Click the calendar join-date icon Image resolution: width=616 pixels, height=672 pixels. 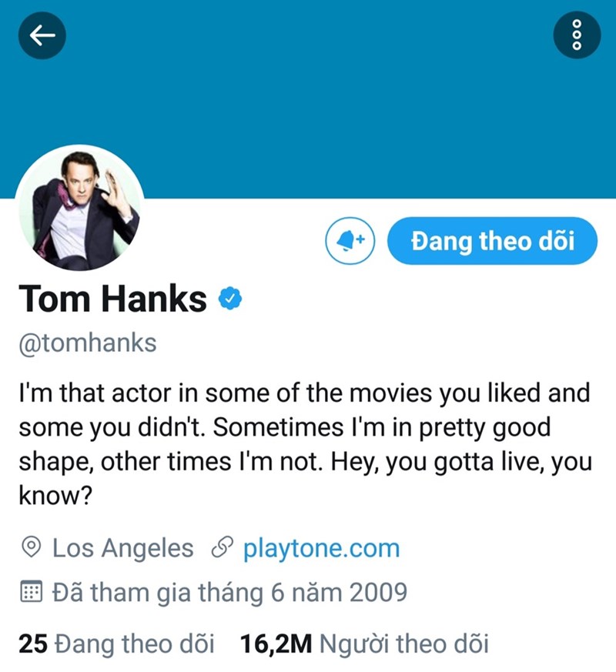[32, 593]
